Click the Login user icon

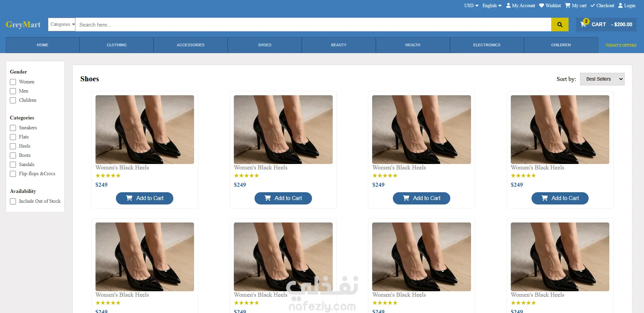pos(627,5)
